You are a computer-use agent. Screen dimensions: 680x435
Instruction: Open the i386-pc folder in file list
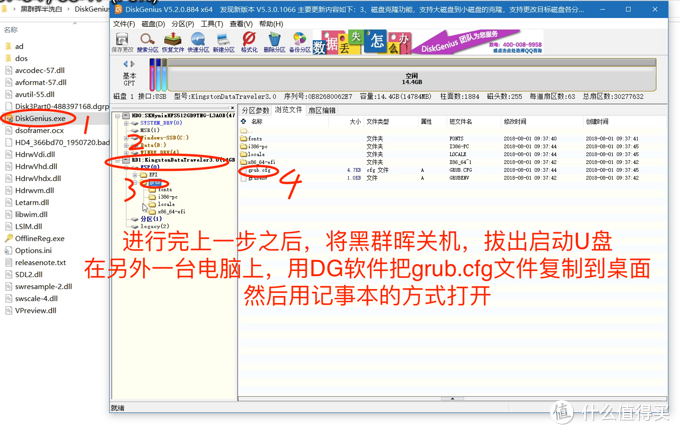[x=254, y=147]
